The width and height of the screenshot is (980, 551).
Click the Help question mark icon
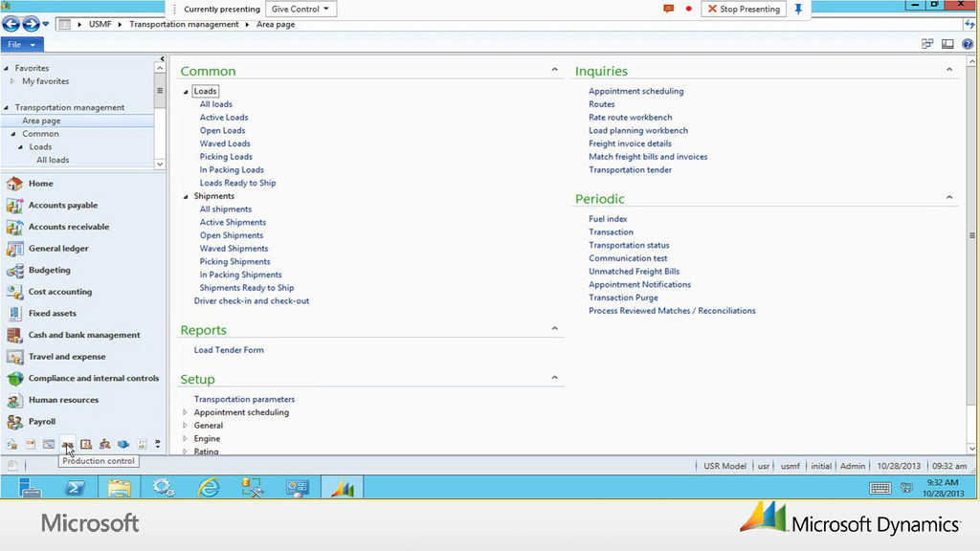pyautogui.click(x=968, y=44)
